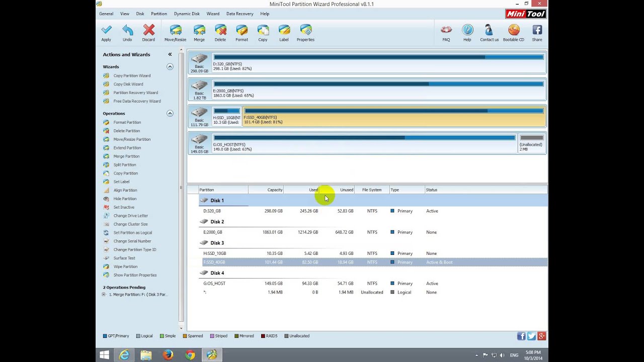The image size is (644, 362).
Task: Click the Facebook icon at bottom right
Action: (521, 336)
